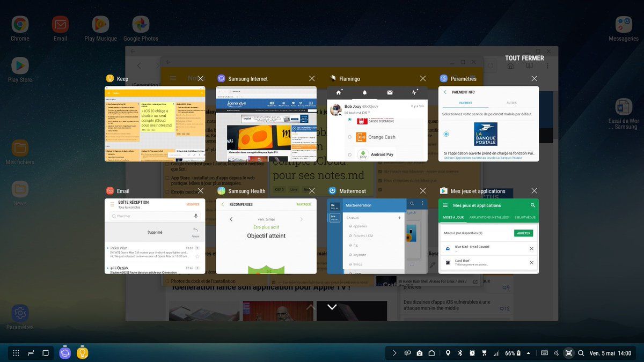This screenshot has width=644, height=362.
Task: Click the home square button in the taskbar
Action: point(46,353)
